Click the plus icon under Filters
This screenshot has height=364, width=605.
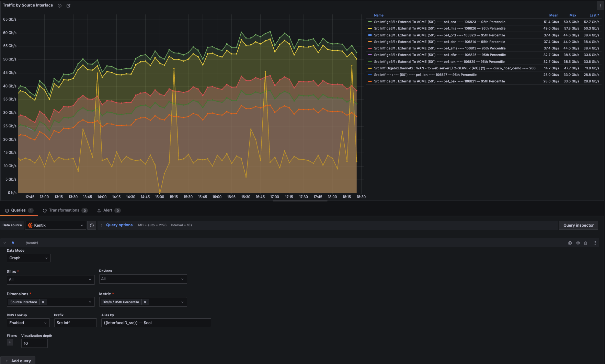point(10,342)
